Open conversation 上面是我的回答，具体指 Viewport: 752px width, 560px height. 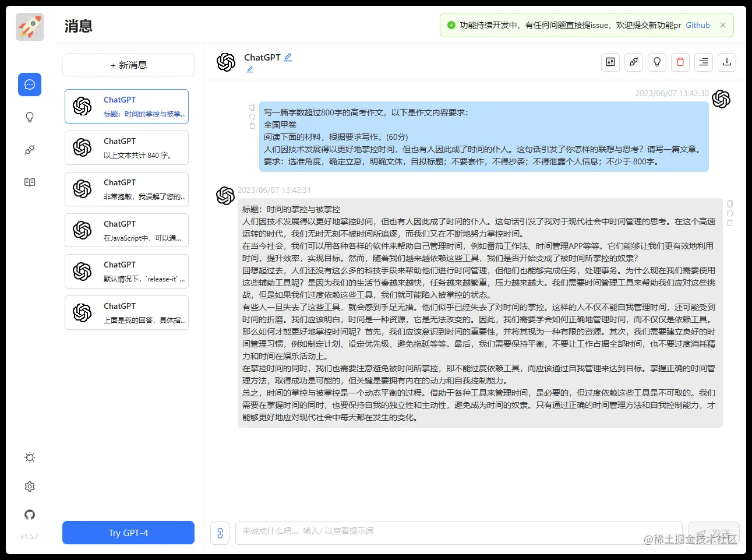[127, 313]
